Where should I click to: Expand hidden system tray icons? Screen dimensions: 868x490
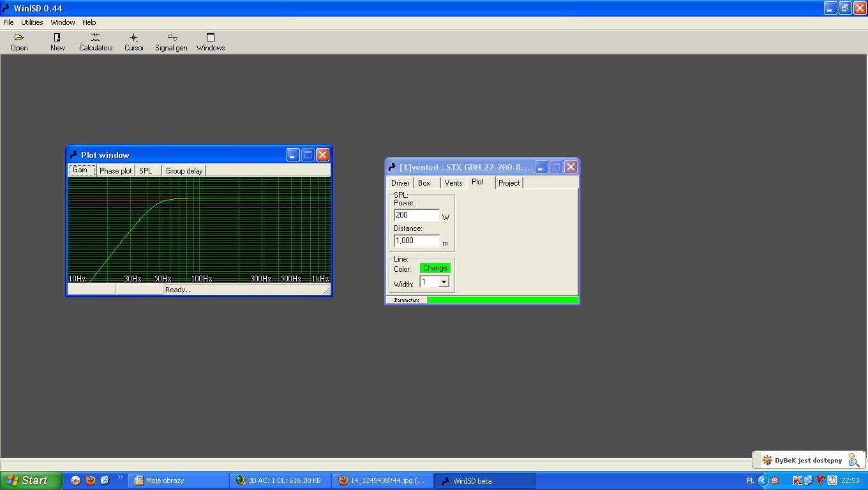(763, 480)
